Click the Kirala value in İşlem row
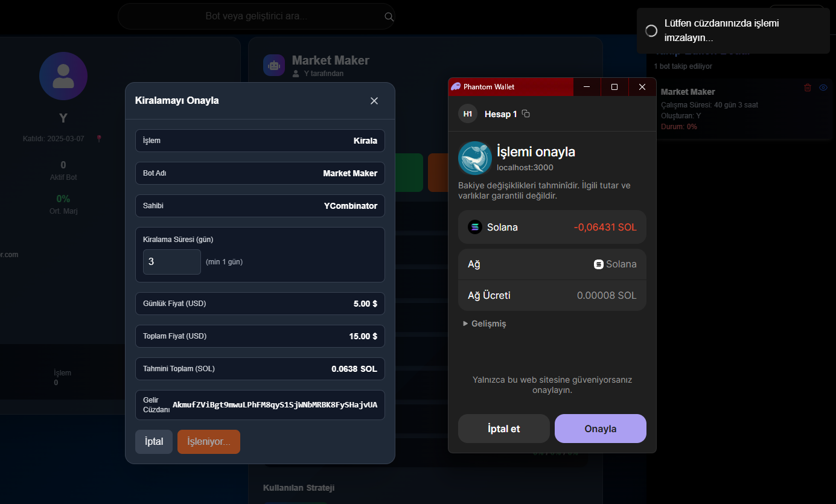The width and height of the screenshot is (836, 504). click(365, 141)
